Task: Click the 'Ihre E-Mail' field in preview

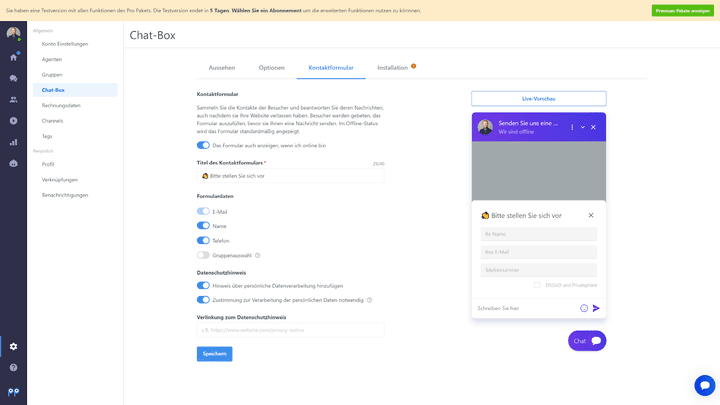Action: coord(539,252)
